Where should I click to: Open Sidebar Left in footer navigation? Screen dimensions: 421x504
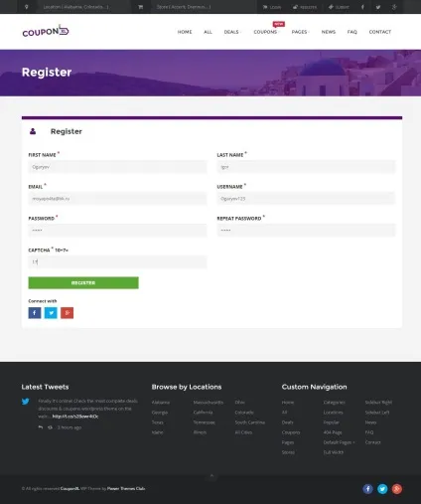click(377, 413)
